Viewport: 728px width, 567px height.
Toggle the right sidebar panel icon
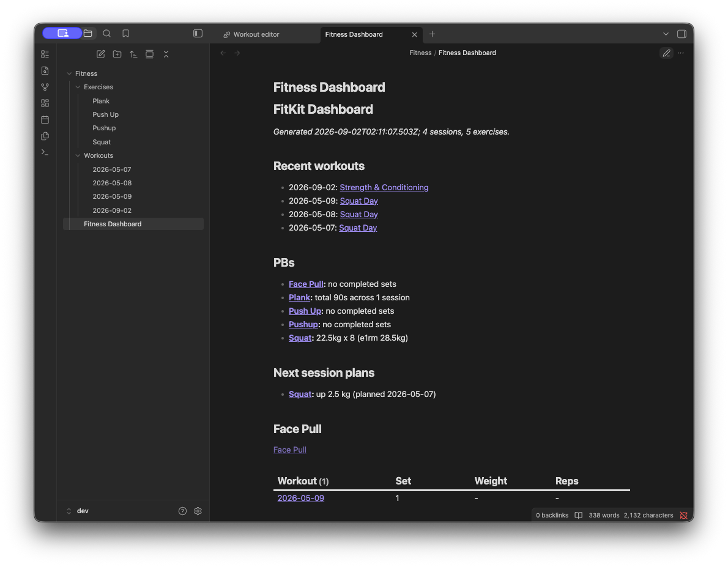point(682,34)
